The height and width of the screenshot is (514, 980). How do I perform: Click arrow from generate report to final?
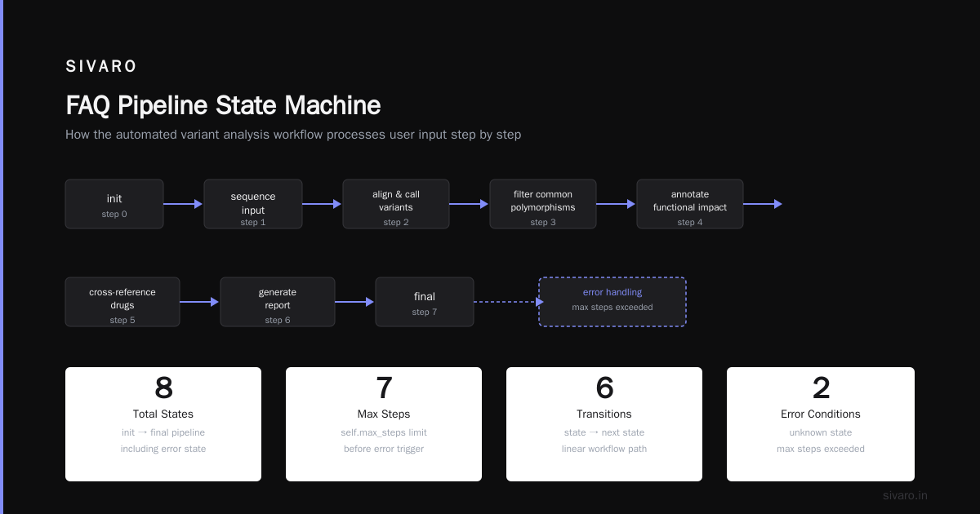pos(354,302)
